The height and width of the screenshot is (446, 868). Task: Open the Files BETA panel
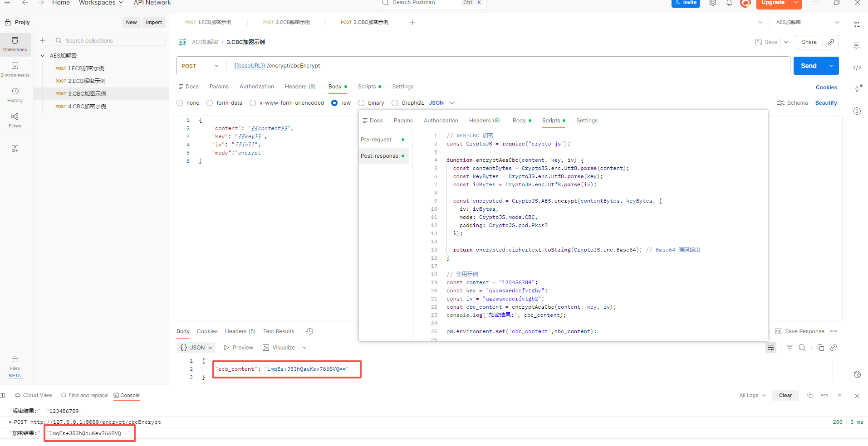pos(15,367)
